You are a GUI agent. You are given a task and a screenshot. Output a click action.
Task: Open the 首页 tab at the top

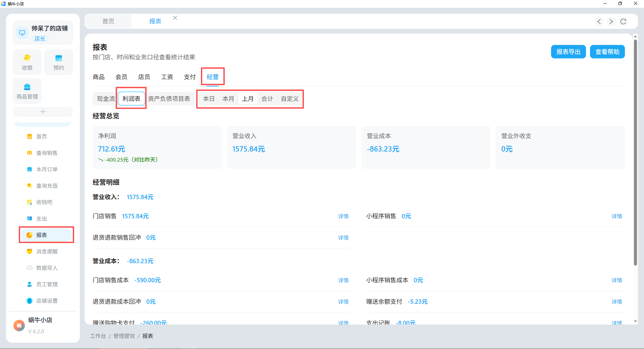(x=108, y=21)
